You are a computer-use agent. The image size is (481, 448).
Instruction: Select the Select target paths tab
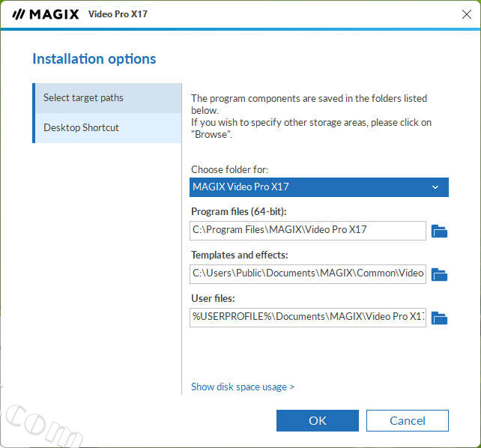pos(107,98)
